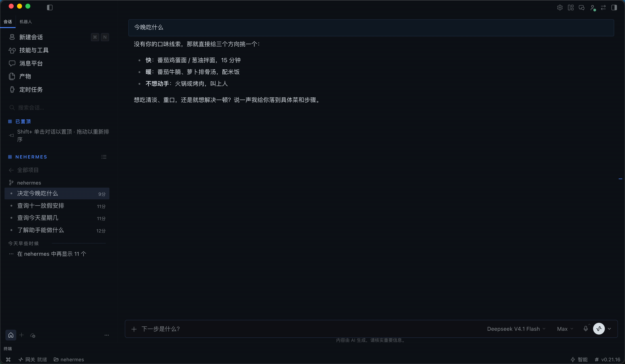Image resolution: width=625 pixels, height=364 pixels.
Task: Click list view icon beside NEHERMES
Action: coord(104,157)
